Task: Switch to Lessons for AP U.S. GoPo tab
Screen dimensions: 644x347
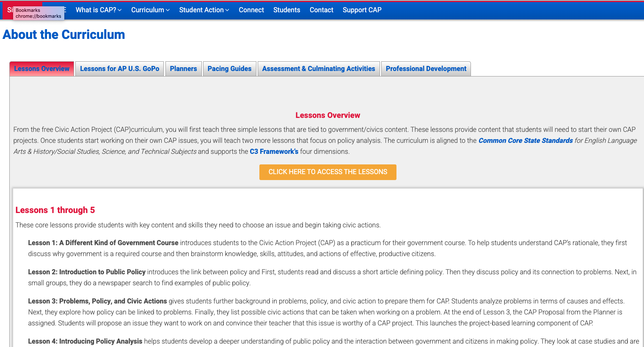Action: (120, 69)
